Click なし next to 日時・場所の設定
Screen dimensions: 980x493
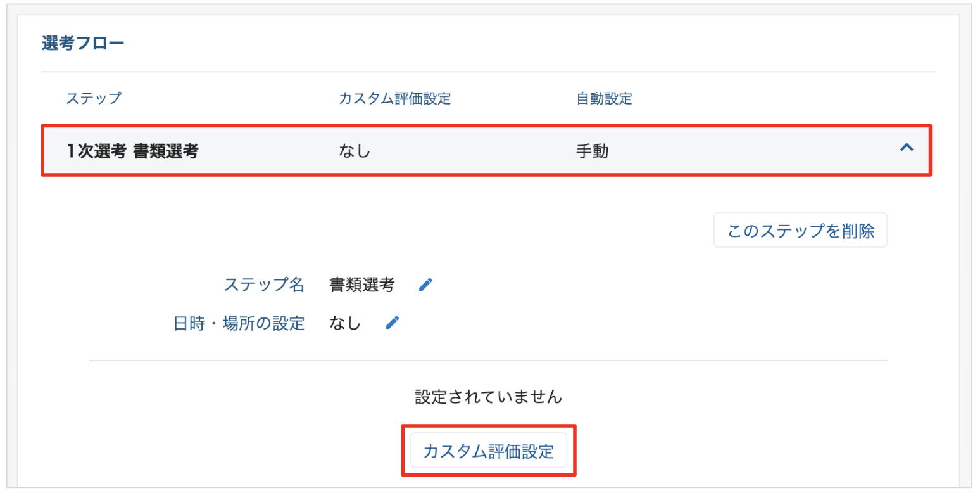(x=345, y=323)
